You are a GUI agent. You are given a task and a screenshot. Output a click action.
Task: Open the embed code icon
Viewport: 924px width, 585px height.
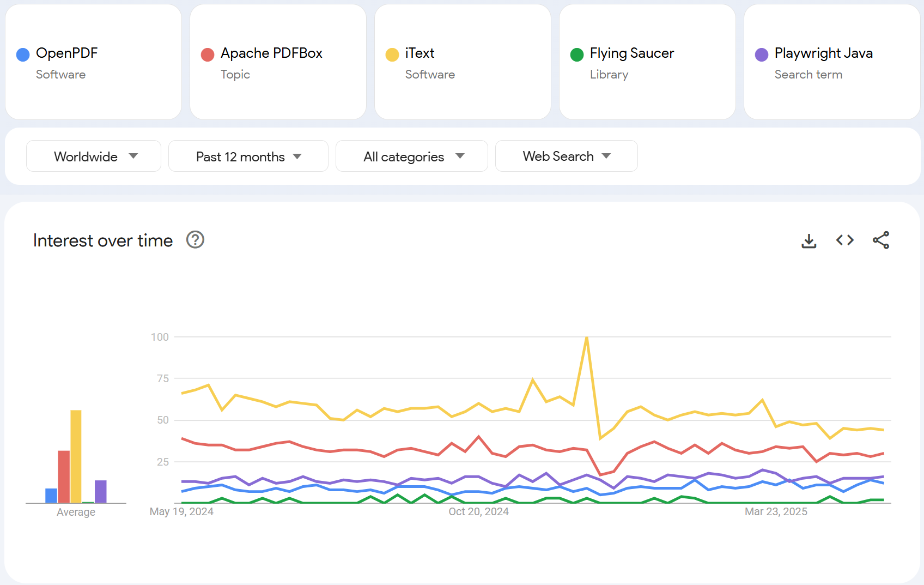(x=845, y=240)
